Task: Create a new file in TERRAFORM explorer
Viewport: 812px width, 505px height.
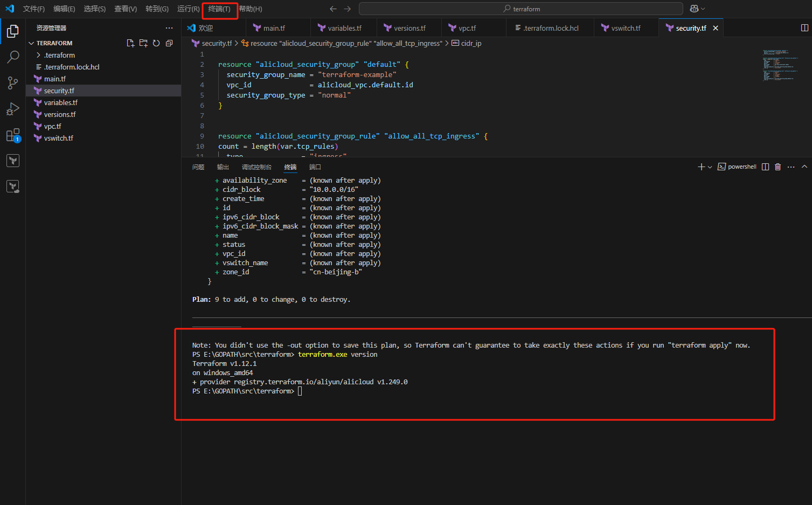Action: (130, 43)
